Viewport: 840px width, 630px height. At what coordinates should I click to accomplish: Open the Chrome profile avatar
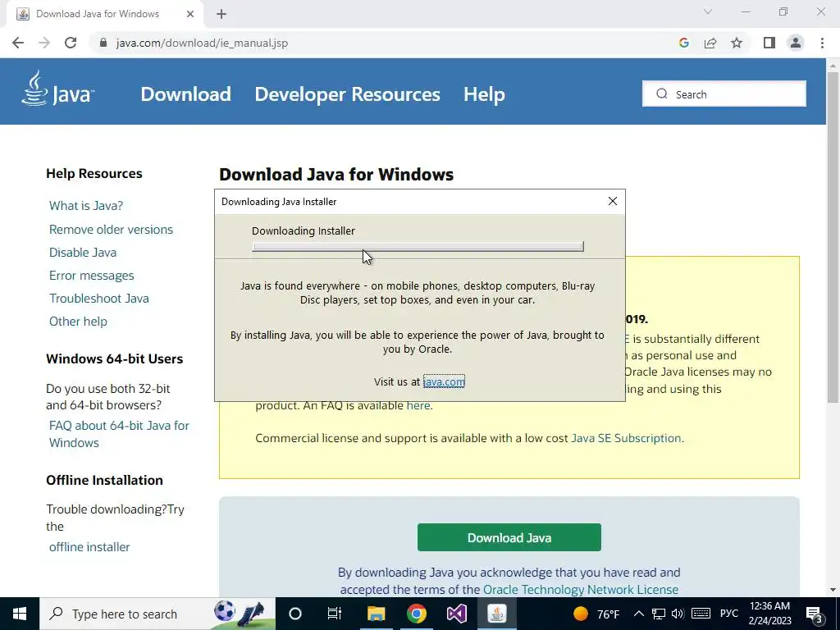pos(796,43)
